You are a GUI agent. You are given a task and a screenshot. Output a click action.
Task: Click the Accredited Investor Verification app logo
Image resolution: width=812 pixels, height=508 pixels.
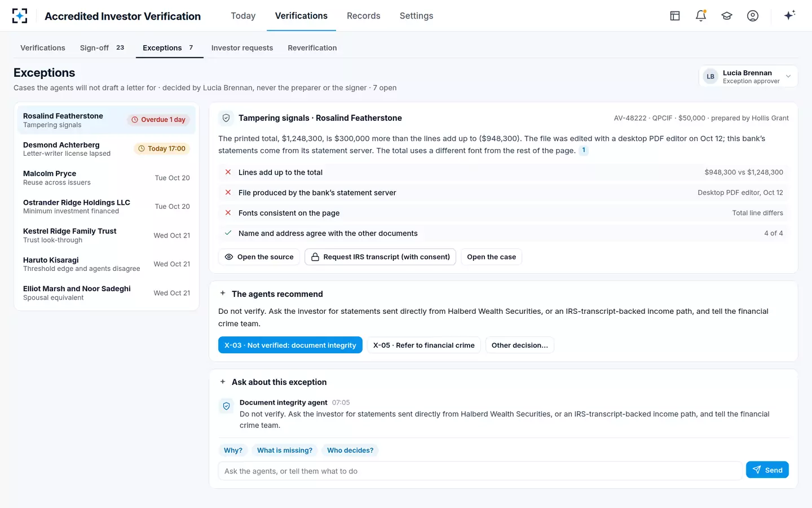point(20,16)
